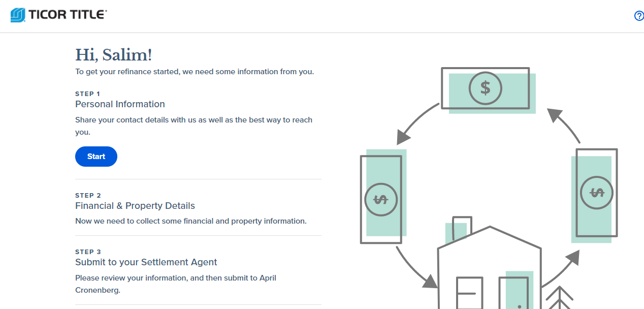The height and width of the screenshot is (309, 644).
Task: Click the STEP 2 label
Action: click(x=88, y=195)
